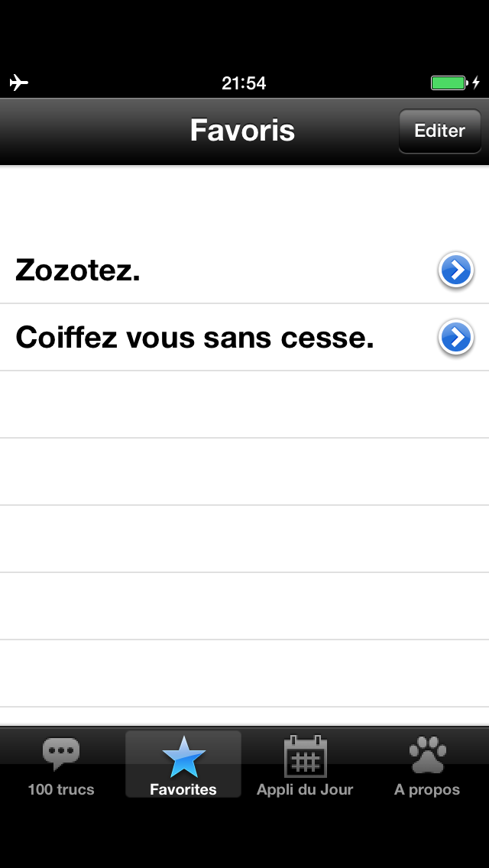Image resolution: width=489 pixels, height=868 pixels.
Task: Tap the "Favoris" navigation title
Action: point(242,130)
